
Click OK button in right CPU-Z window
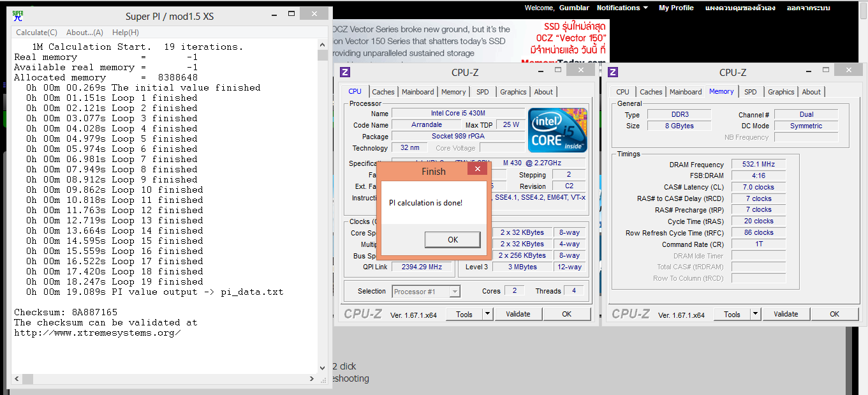point(834,314)
